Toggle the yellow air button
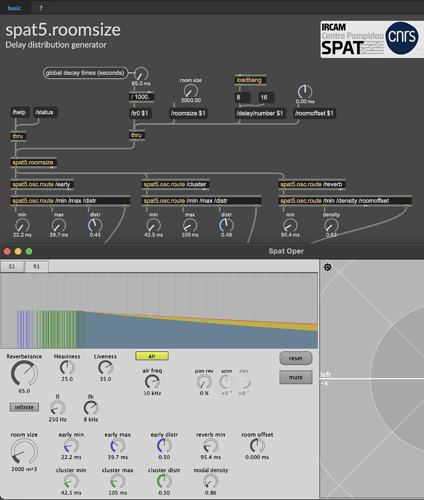The image size is (424, 500). pos(152,356)
